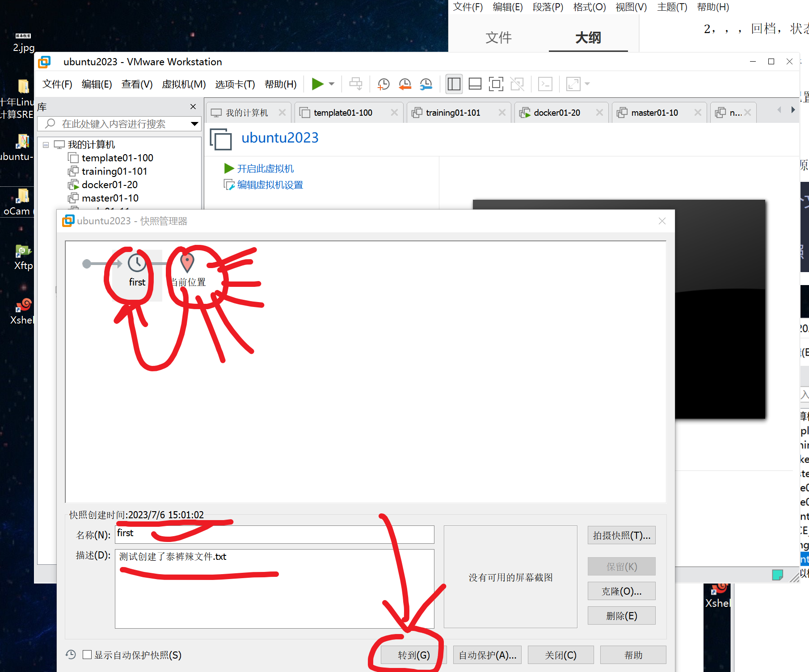Open the 编辑(E) menu in VMware
This screenshot has width=809, height=672.
(97, 84)
